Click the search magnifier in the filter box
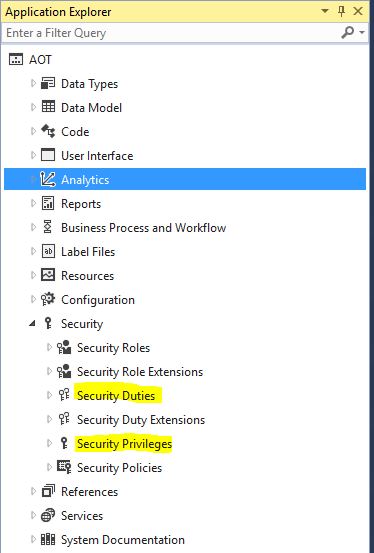374x553 pixels. pyautogui.click(x=348, y=32)
